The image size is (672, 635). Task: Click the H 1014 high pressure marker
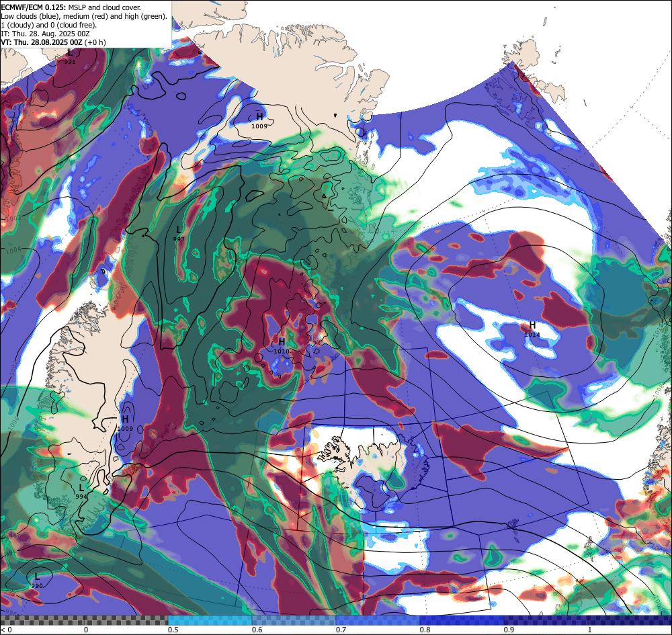click(x=532, y=329)
